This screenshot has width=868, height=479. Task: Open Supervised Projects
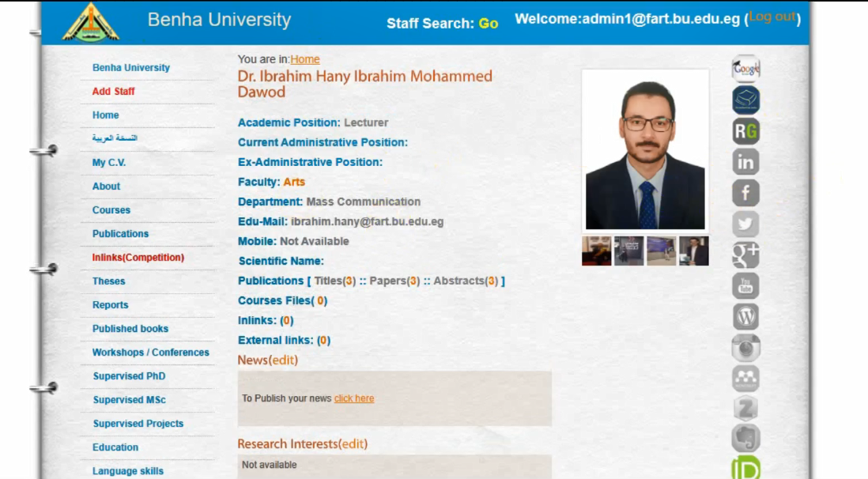click(138, 424)
